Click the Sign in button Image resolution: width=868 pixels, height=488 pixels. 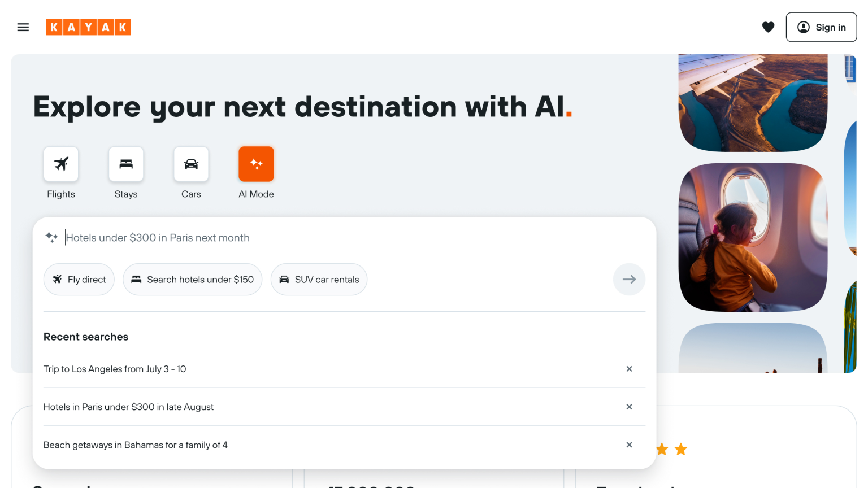click(x=821, y=27)
